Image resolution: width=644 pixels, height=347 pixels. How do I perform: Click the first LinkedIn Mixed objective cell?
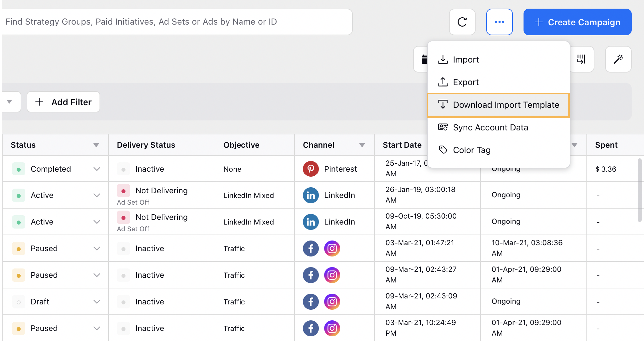tap(248, 195)
